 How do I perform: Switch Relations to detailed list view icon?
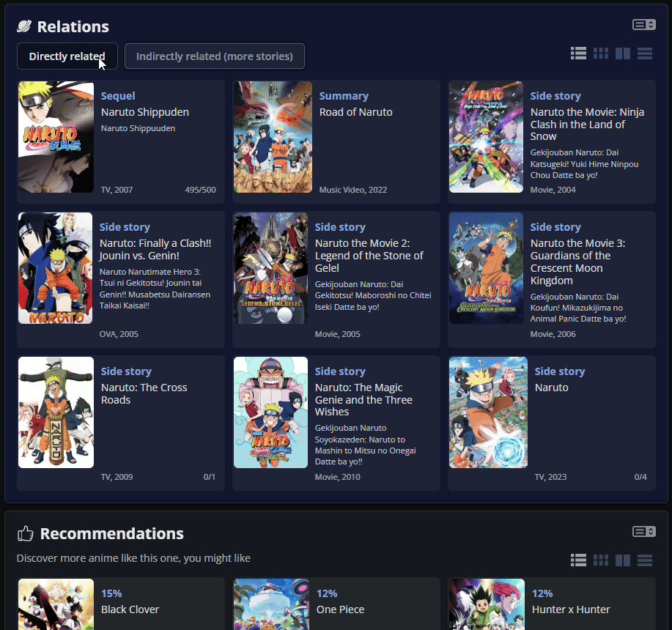pyautogui.click(x=578, y=53)
